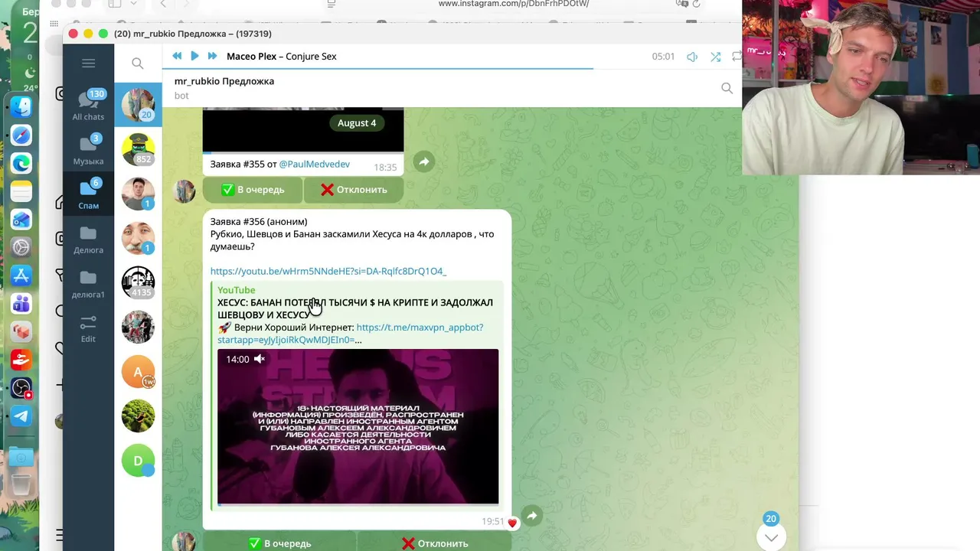Open the Trash in the Dock
This screenshot has height=551, width=980.
(x=21, y=486)
